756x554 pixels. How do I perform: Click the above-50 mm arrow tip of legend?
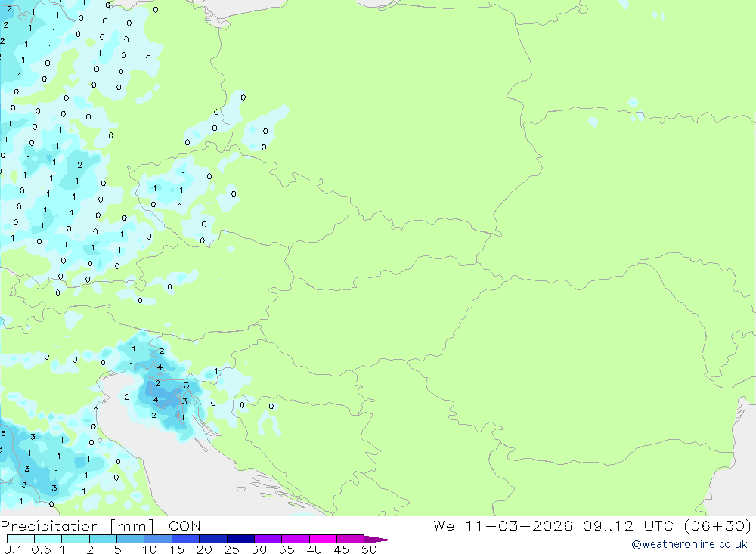tap(378, 540)
